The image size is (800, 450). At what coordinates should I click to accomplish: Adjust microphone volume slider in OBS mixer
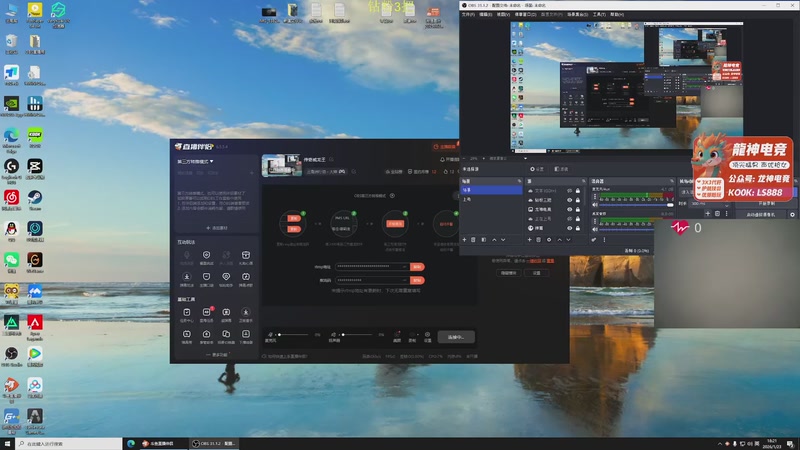click(636, 205)
